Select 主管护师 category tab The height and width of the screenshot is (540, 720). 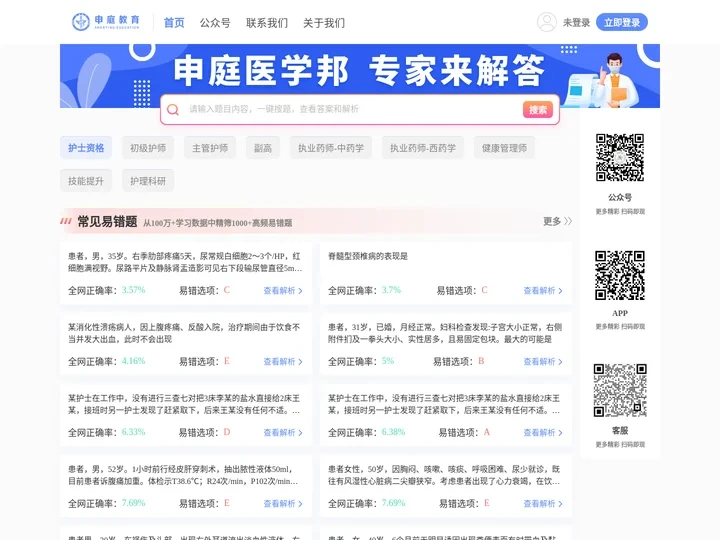point(210,148)
